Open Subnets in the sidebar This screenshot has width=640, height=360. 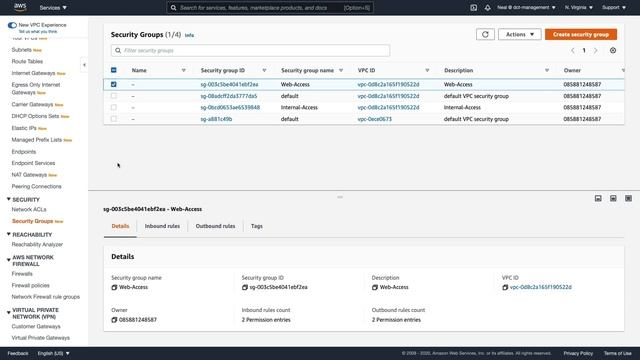pos(22,50)
